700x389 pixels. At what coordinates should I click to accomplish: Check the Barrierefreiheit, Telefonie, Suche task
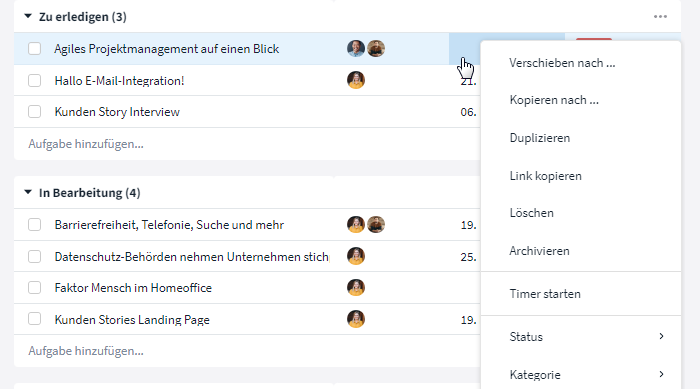[34, 225]
